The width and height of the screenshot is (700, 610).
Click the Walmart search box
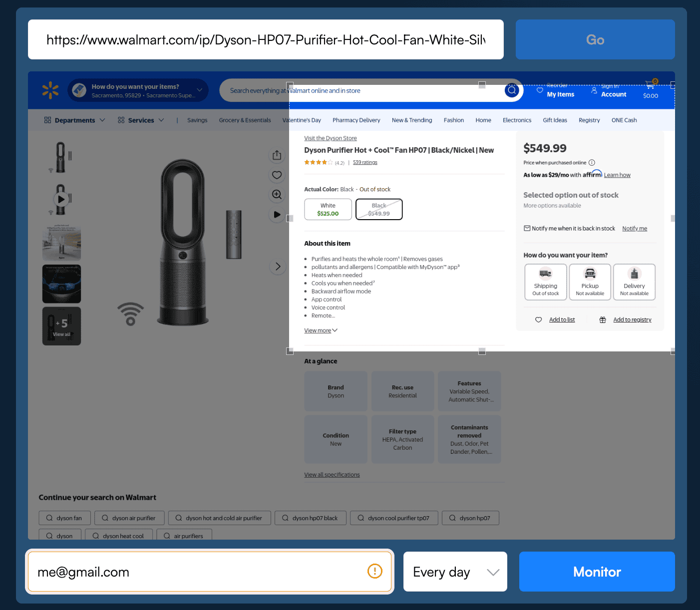tap(371, 90)
